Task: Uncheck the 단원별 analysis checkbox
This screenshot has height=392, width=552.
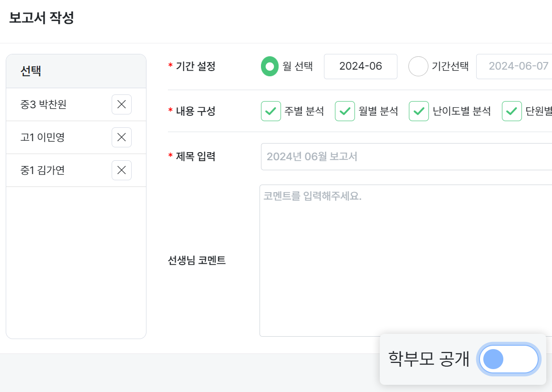Action: coord(511,111)
